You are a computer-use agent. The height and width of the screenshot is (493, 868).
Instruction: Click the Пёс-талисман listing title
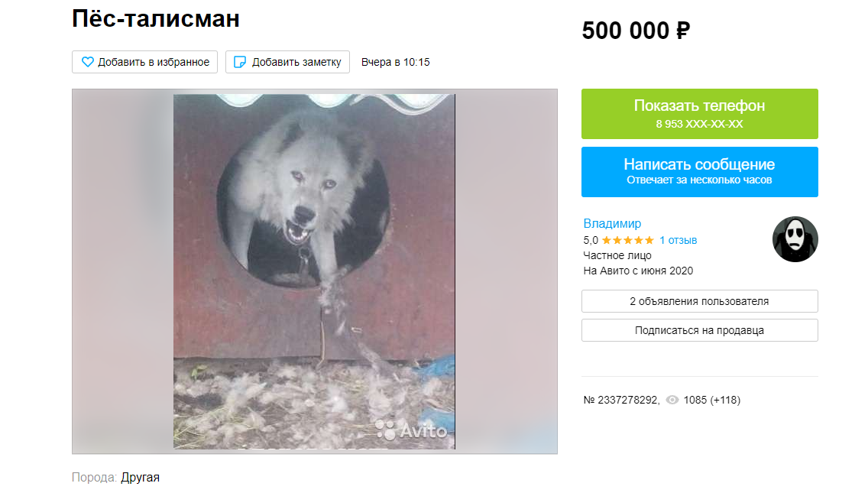[156, 18]
